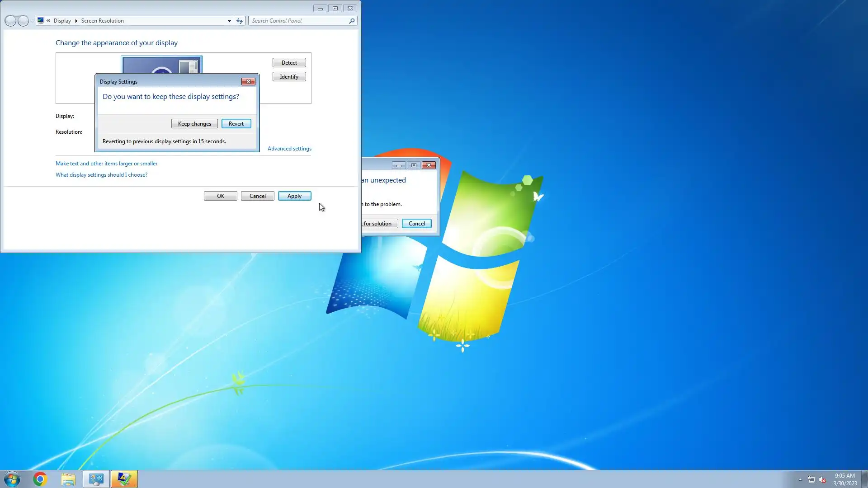
Task: Click taskbar clock showing 9:05 AM
Action: (x=844, y=479)
